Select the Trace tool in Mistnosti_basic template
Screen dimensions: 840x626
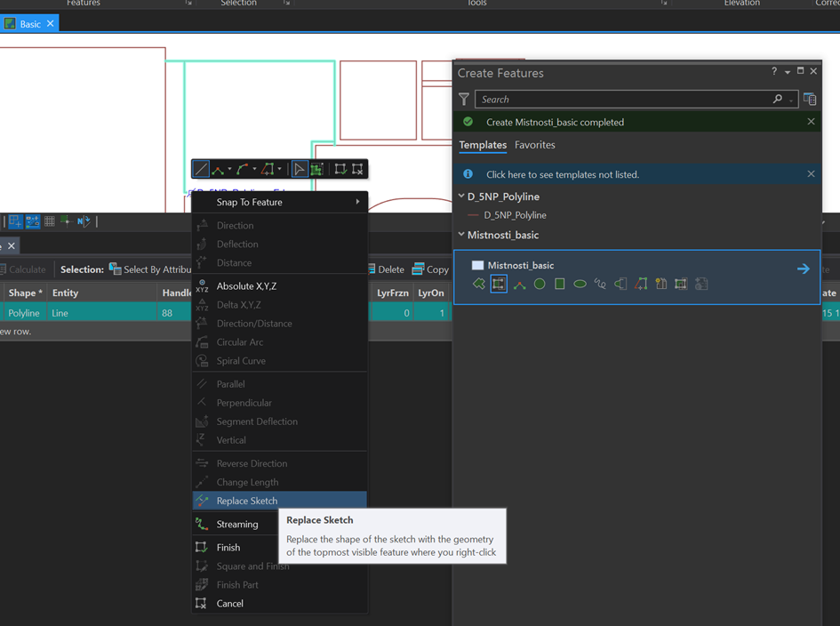pyautogui.click(x=641, y=284)
